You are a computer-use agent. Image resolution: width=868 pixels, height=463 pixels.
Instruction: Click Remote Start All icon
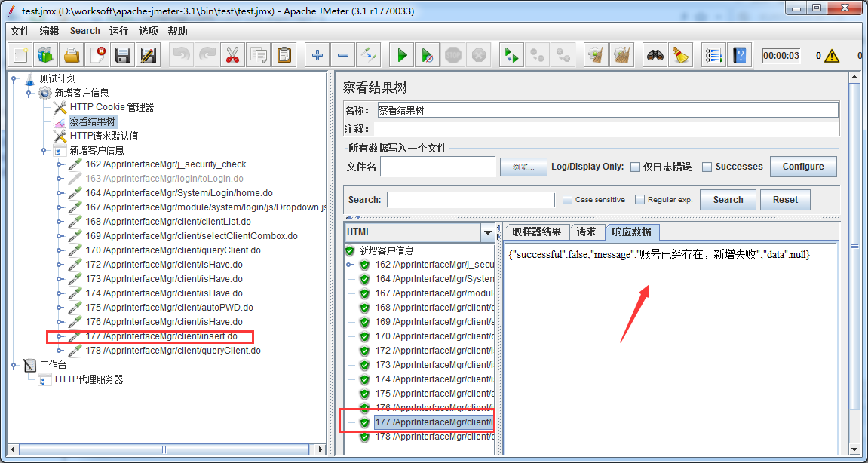tap(511, 55)
